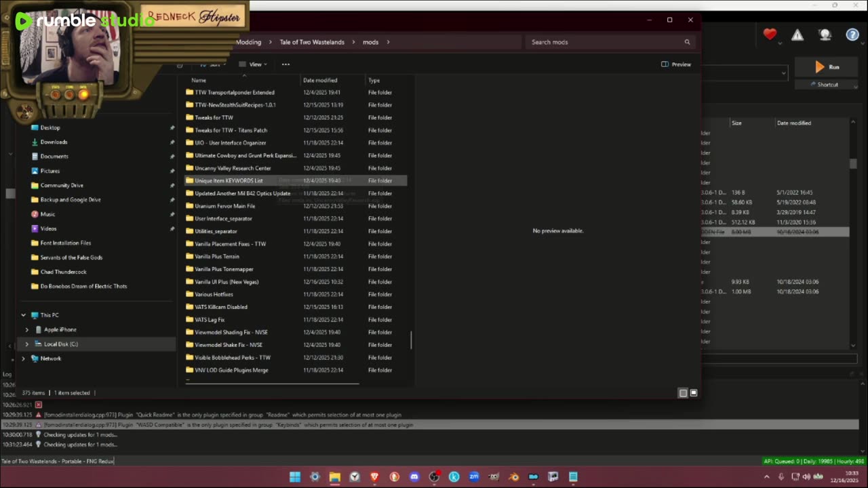Open the blue question mark help icon
The width and height of the screenshot is (868, 488).
[852, 35]
